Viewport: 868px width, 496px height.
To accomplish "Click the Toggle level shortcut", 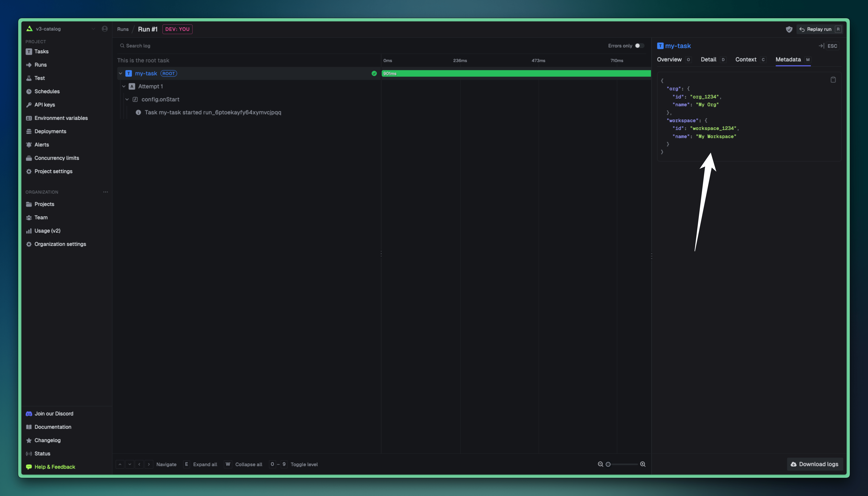I will point(293,464).
